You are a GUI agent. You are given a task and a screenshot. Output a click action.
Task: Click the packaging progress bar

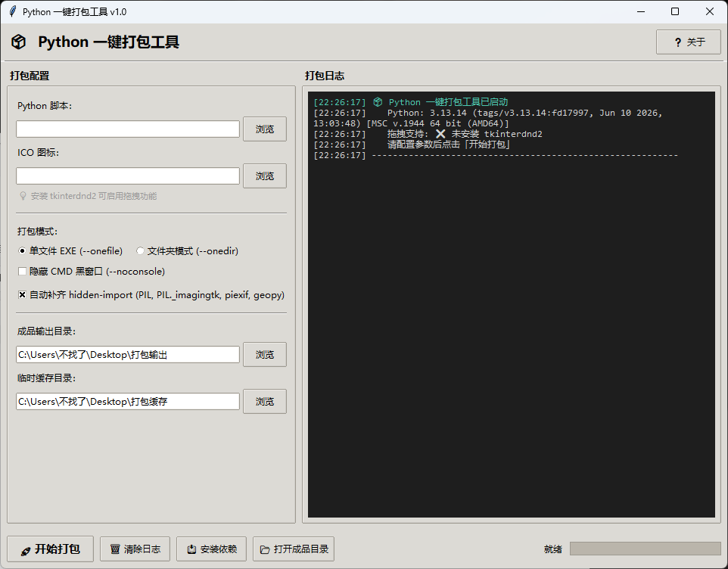pyautogui.click(x=646, y=549)
